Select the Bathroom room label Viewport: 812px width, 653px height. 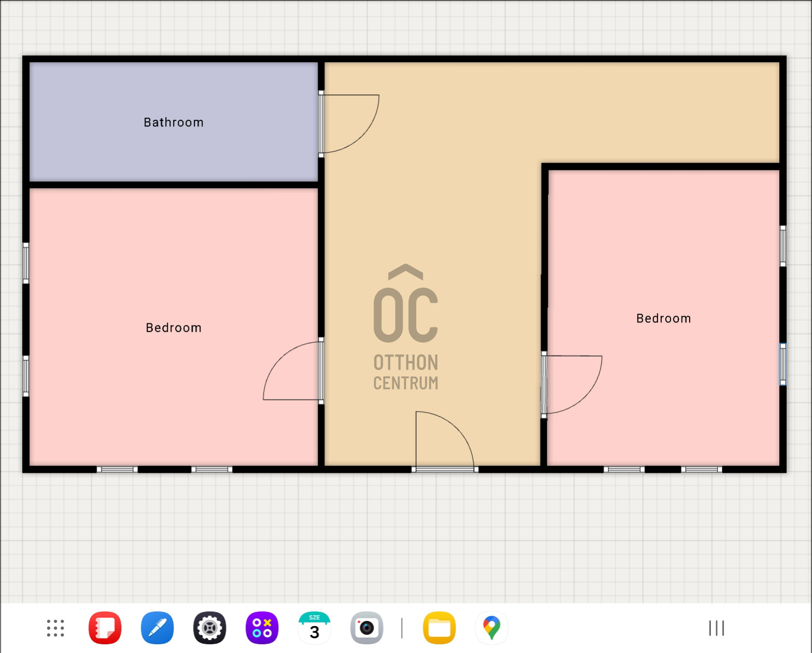point(173,122)
